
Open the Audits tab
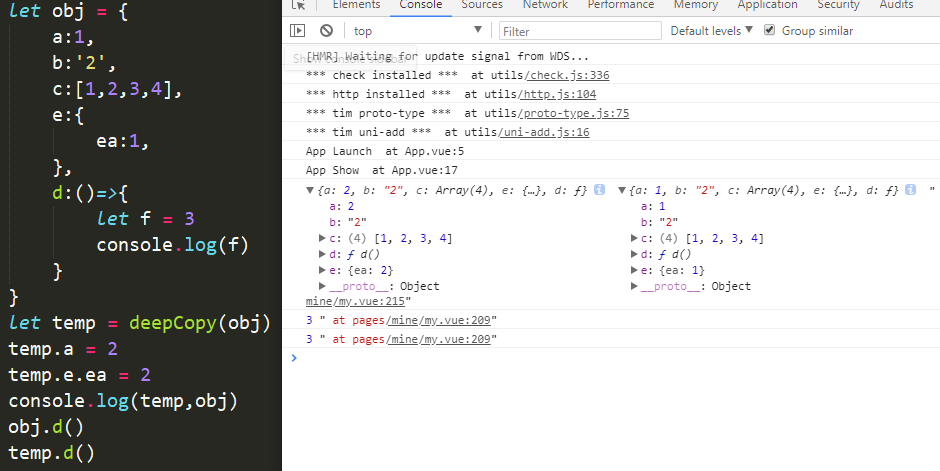coord(896,5)
